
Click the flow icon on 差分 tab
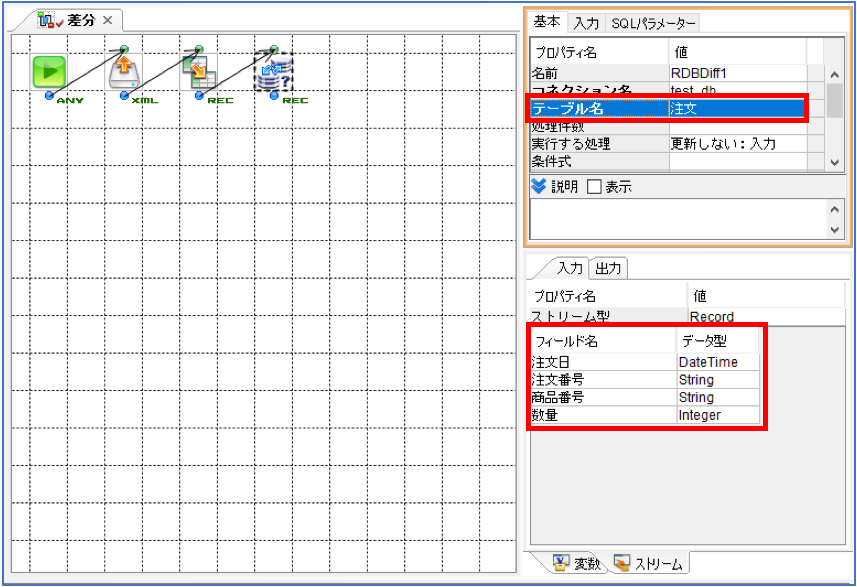[x=46, y=20]
